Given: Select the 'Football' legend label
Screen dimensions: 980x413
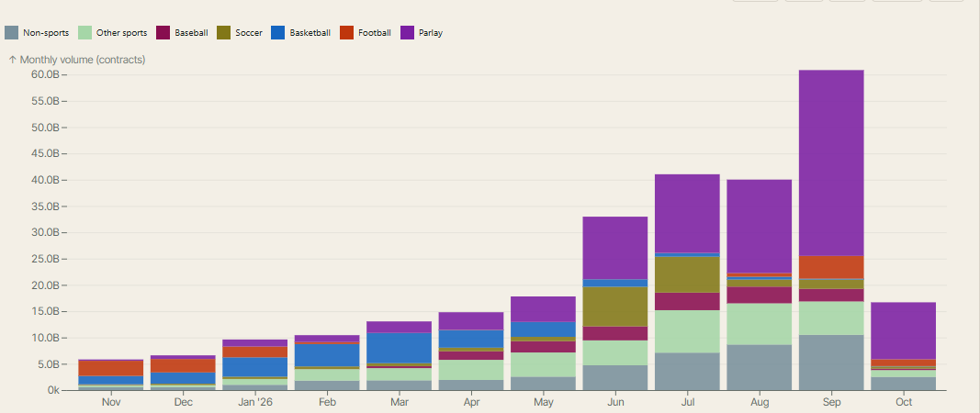Looking at the screenshot, I should pyautogui.click(x=375, y=33).
